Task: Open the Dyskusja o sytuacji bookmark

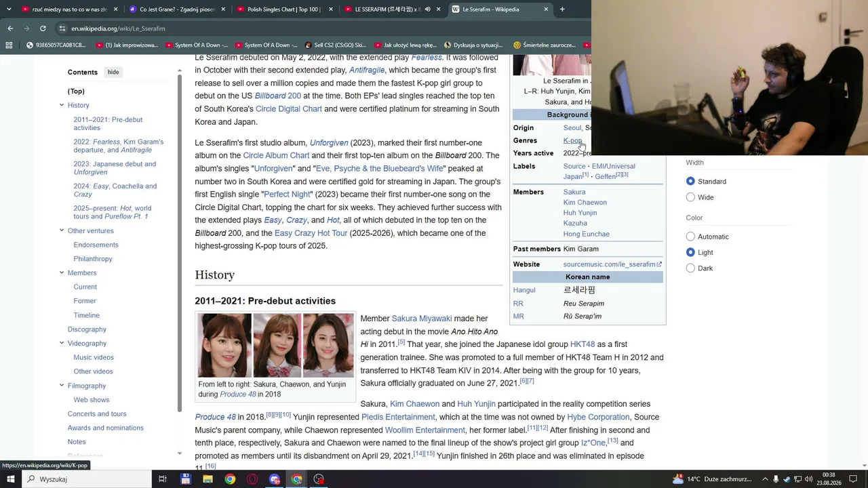Action: (x=472, y=45)
